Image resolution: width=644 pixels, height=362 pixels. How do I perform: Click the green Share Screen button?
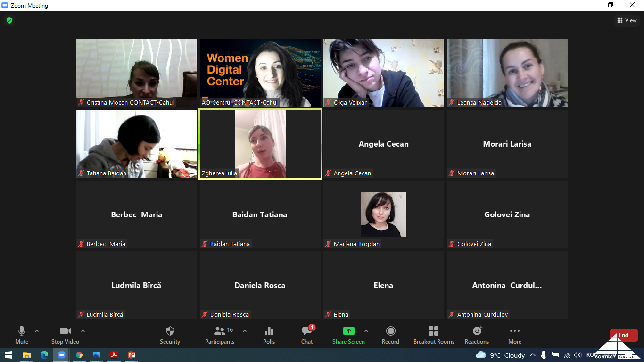coord(348,335)
